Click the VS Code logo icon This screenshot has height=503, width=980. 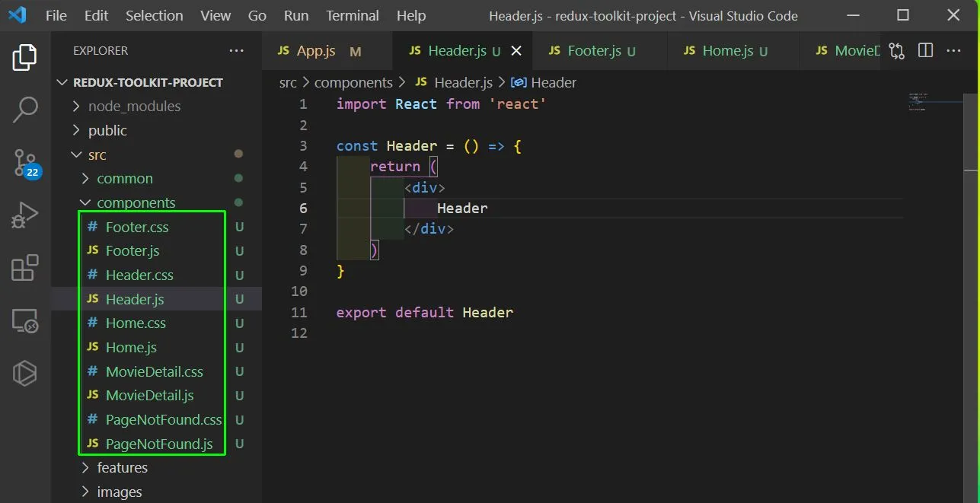point(17,15)
